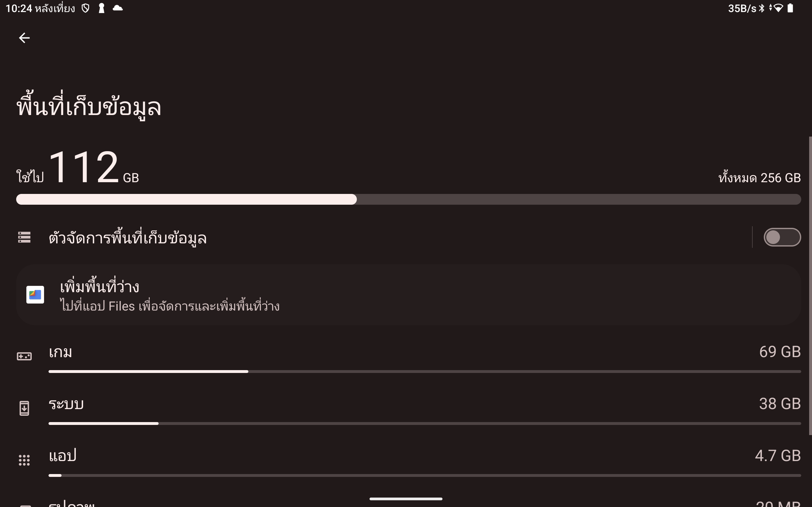Screen dimensions: 812x507
Task: Tap the shield icon in status bar
Action: (86, 8)
